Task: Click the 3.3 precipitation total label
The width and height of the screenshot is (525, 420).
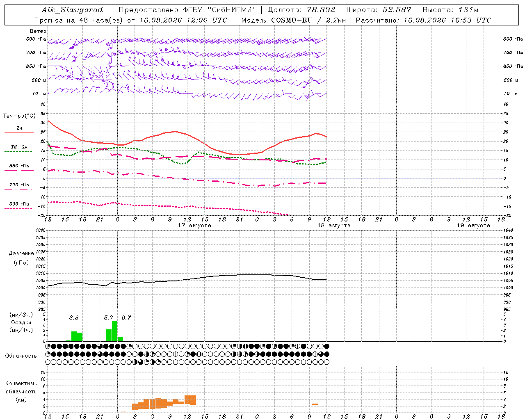Action: (74, 317)
